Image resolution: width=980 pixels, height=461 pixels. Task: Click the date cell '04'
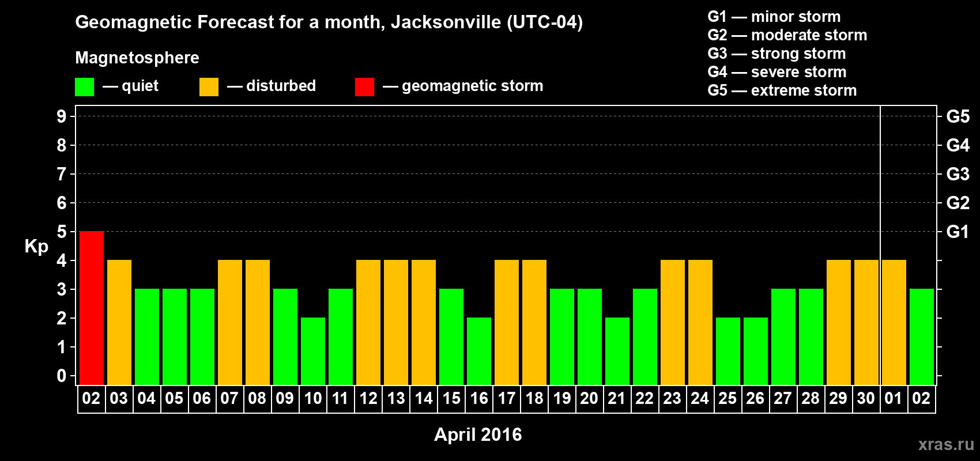point(147,399)
